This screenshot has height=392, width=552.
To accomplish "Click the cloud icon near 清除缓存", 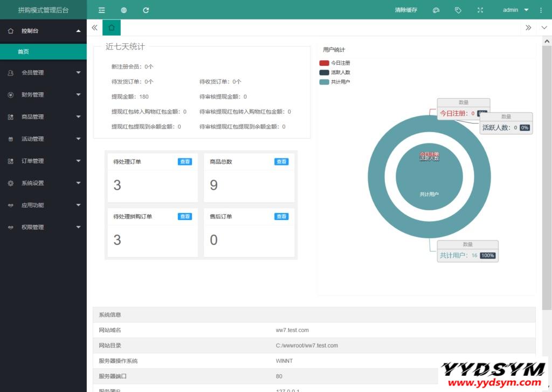I will click(x=436, y=9).
